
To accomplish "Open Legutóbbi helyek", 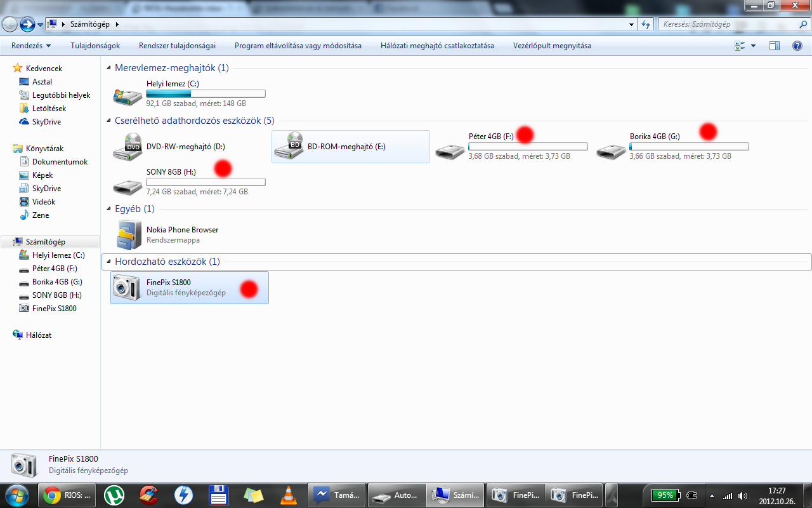I will pos(61,95).
